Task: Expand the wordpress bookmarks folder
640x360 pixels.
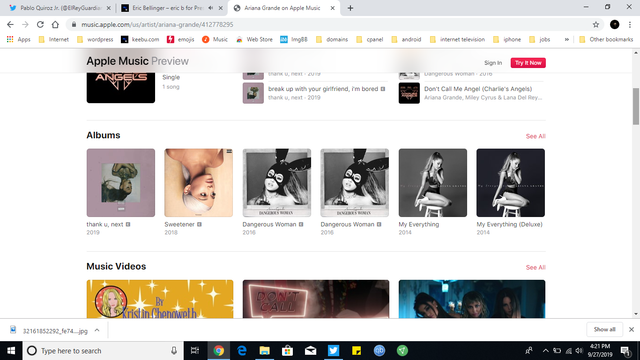Action: point(95,39)
